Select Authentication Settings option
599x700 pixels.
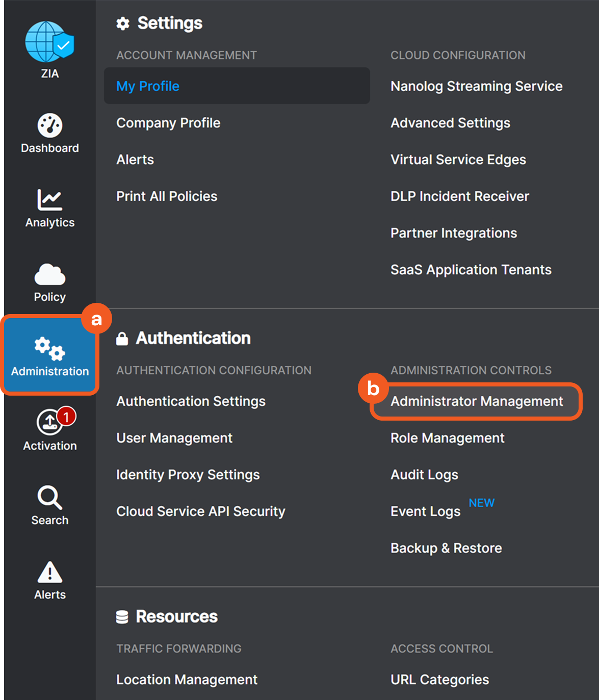pyautogui.click(x=191, y=401)
